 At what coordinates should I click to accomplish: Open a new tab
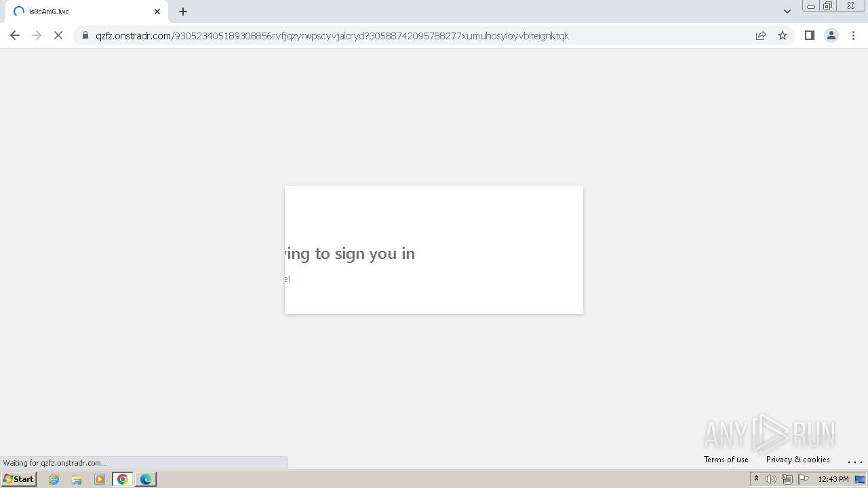(183, 12)
